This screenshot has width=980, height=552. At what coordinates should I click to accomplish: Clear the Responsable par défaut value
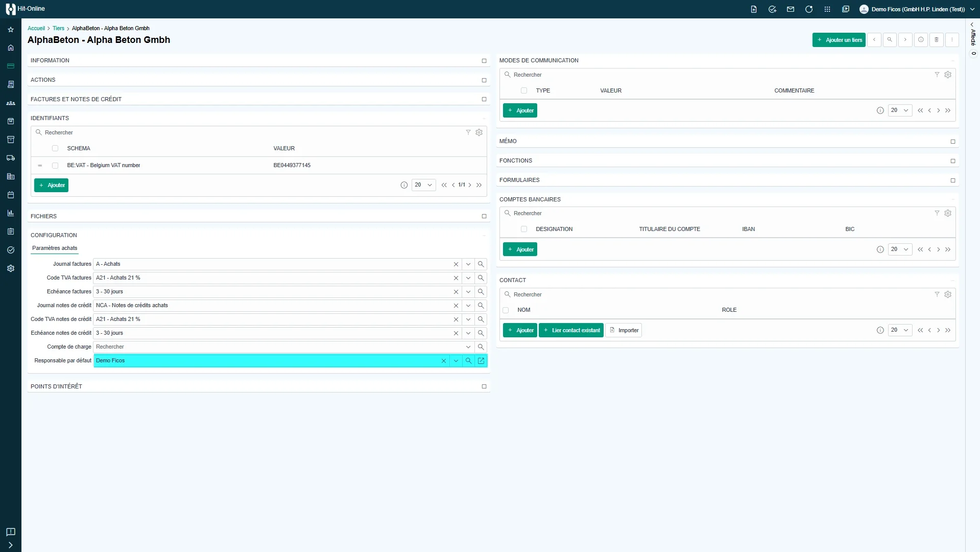[444, 361]
